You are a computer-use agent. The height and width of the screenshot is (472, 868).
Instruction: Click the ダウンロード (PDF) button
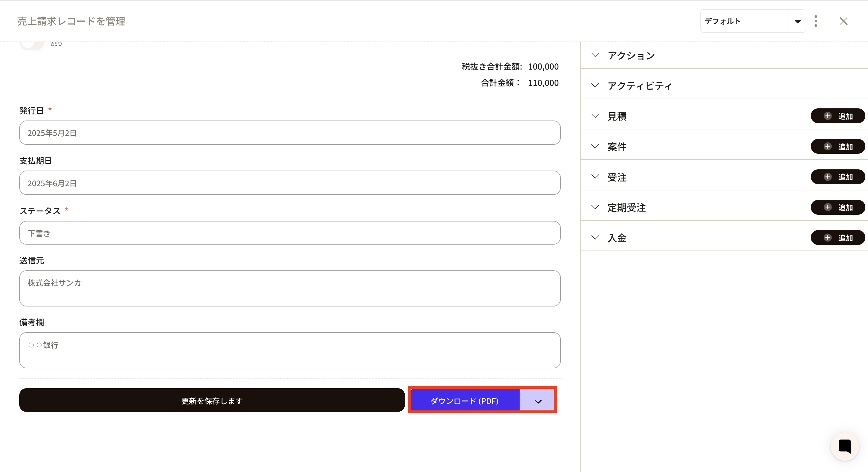click(465, 401)
